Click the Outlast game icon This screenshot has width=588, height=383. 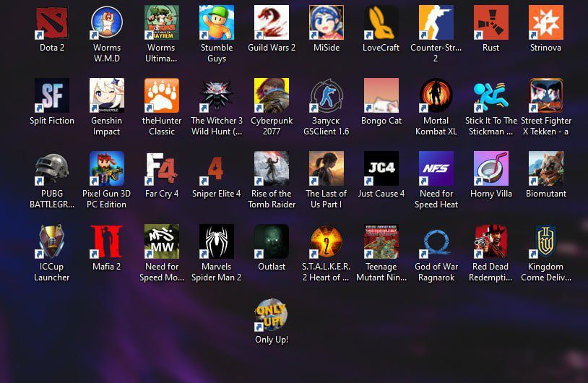coord(272,241)
